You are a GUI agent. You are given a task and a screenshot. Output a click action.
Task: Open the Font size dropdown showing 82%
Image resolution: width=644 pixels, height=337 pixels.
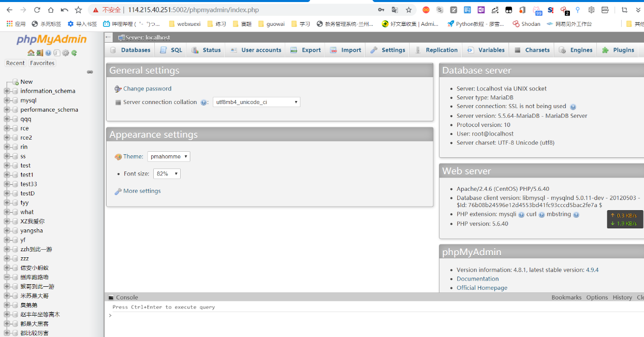point(166,174)
